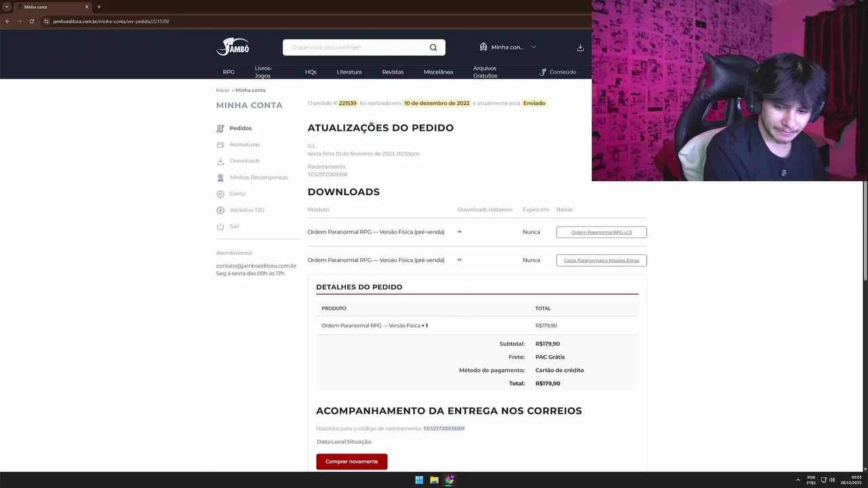Open the Pedidos sidebar link
The image size is (868, 488).
tap(241, 128)
